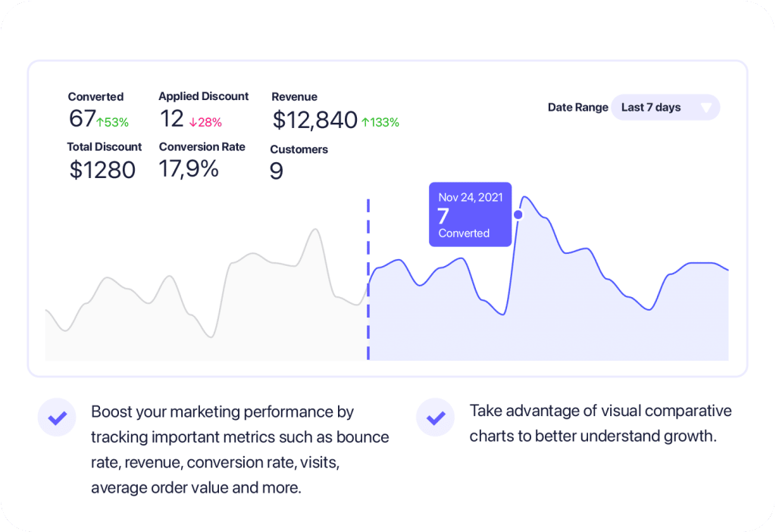Click the Nov 24, 2021 tooltip label
776x532 pixels.
tap(470, 198)
